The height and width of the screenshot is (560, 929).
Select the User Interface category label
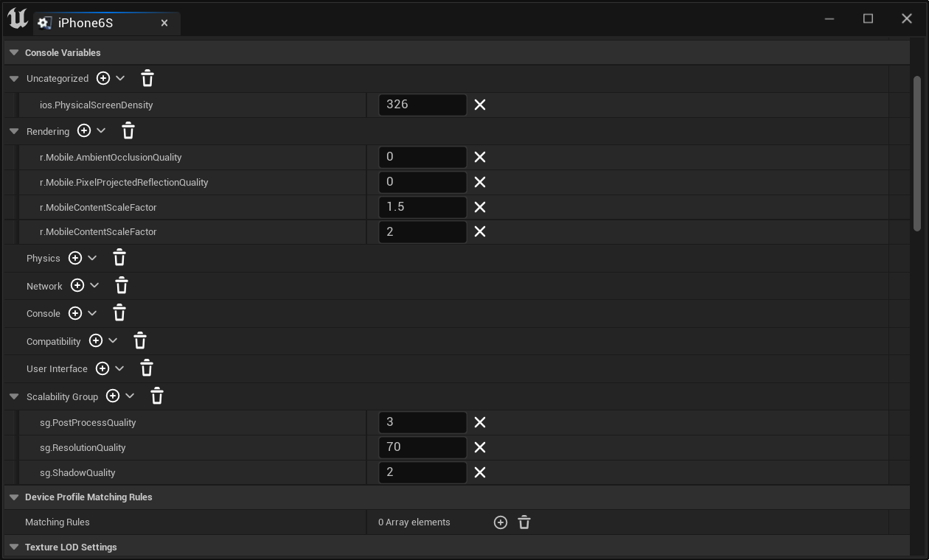(x=57, y=369)
